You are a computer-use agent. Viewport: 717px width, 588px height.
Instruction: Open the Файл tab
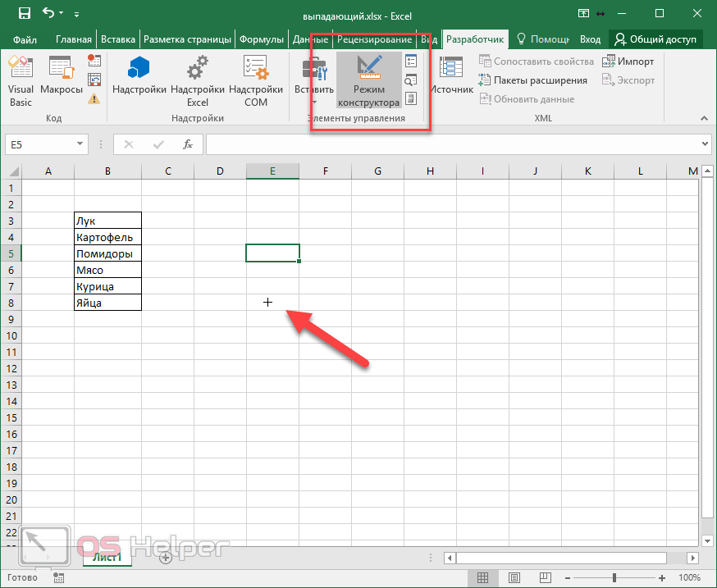[x=25, y=39]
